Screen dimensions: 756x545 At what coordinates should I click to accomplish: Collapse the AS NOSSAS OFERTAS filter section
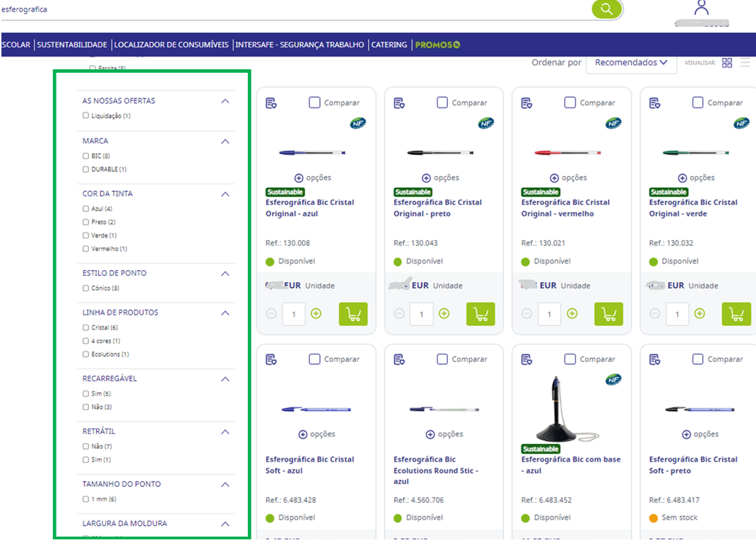click(x=225, y=101)
